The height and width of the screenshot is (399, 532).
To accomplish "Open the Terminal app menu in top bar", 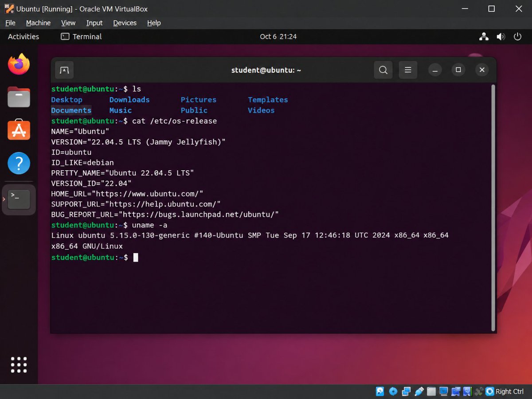I will pos(81,37).
